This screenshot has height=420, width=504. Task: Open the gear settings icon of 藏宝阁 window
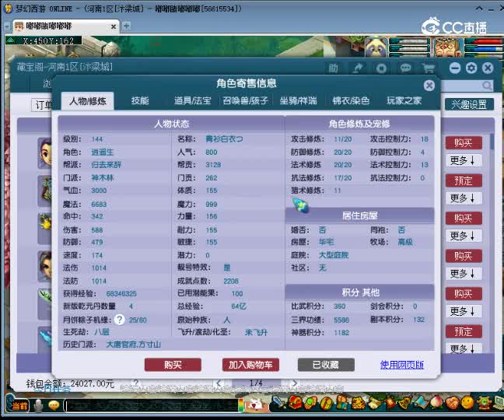471,68
